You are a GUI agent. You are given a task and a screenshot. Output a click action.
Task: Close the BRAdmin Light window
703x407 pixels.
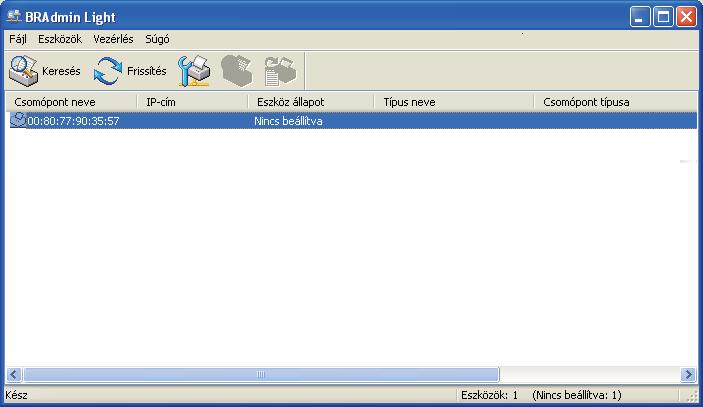[686, 17]
